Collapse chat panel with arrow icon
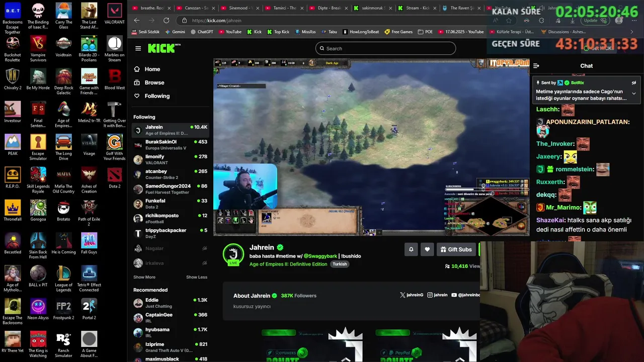This screenshot has height=362, width=644. click(536, 66)
